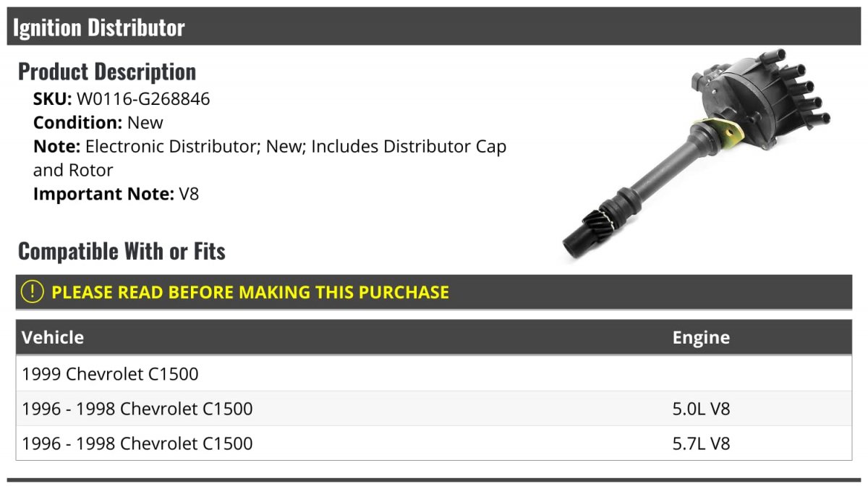Select the Ignition Distributor header bar
The width and height of the screenshot is (868, 489).
coord(434,27)
